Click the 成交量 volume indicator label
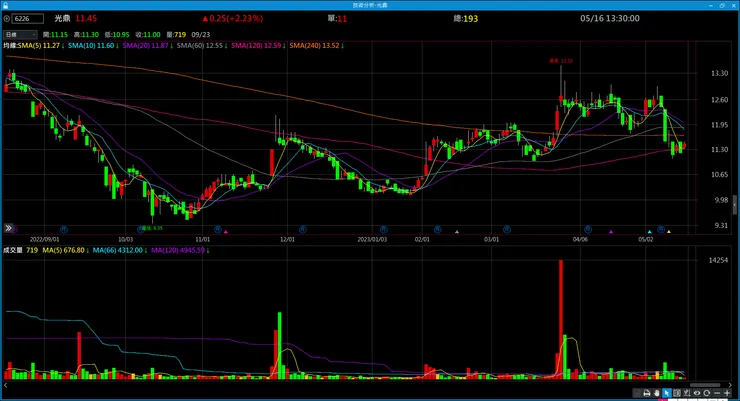The image size is (740, 401). pyautogui.click(x=13, y=250)
